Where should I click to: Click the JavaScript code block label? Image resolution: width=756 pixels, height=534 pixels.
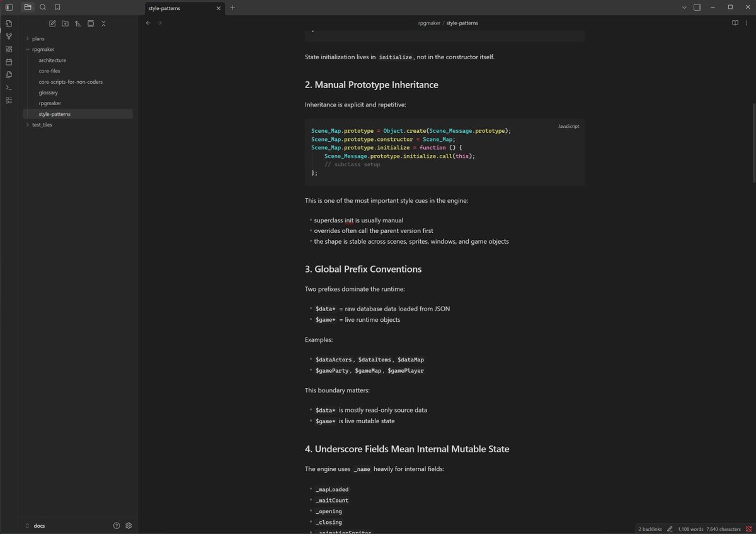point(568,126)
